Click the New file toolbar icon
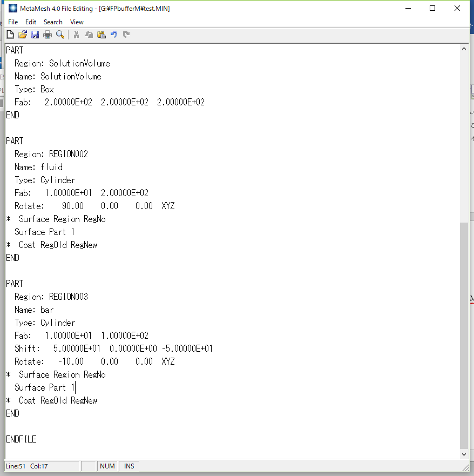 click(x=10, y=35)
